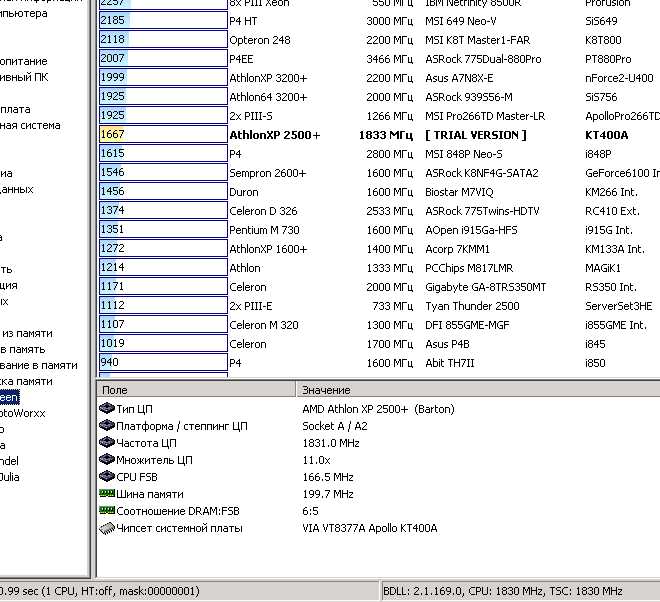Open the tree item 'в память'
The width and height of the screenshot is (660, 602).
(x=22, y=349)
